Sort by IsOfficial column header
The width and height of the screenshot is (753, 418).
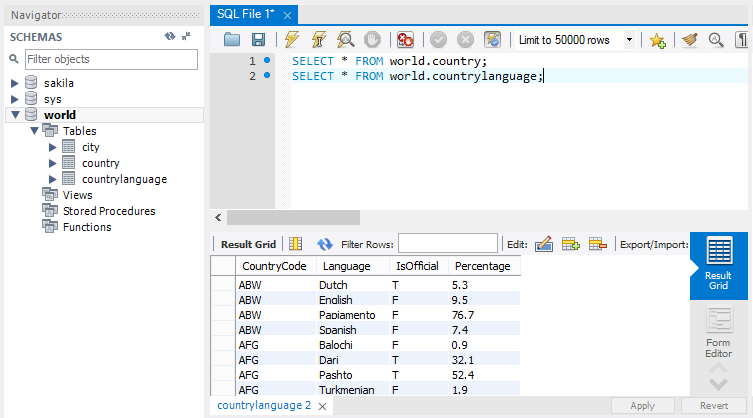coord(418,266)
